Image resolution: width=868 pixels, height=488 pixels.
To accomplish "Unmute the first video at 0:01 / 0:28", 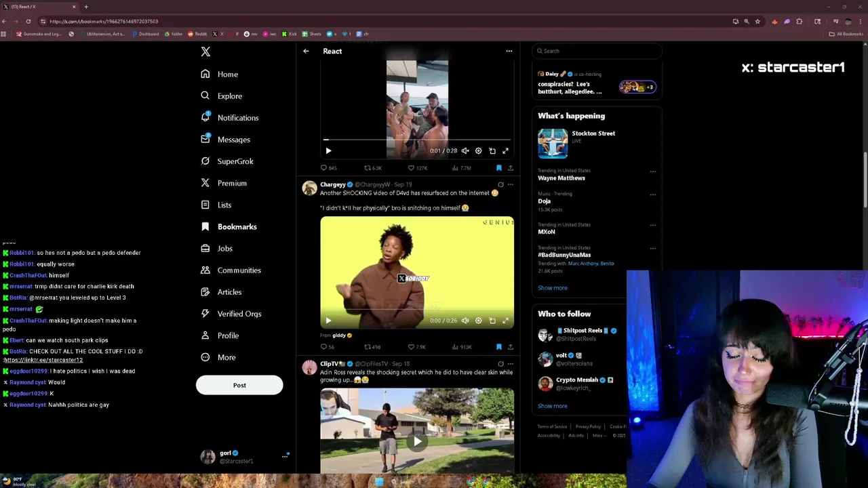I will [x=465, y=150].
